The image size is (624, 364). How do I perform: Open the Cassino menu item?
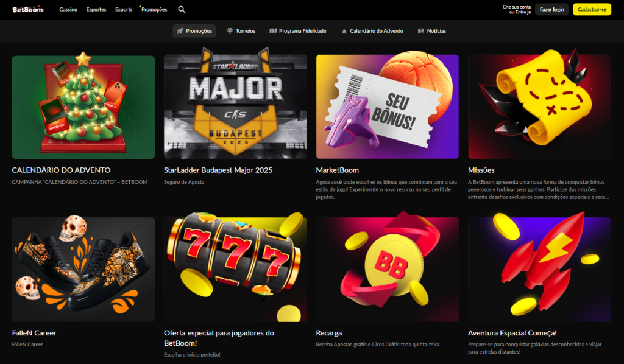[68, 10]
